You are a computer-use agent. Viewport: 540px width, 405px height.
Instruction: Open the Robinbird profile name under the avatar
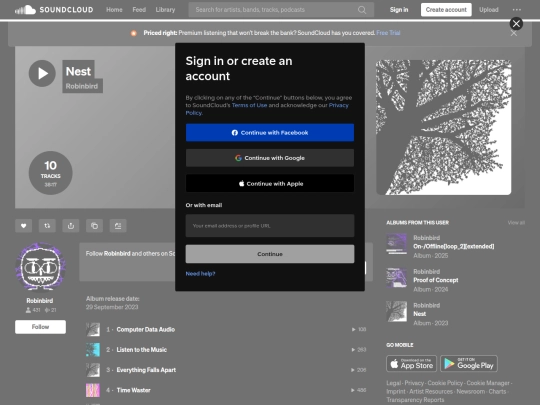pos(40,301)
